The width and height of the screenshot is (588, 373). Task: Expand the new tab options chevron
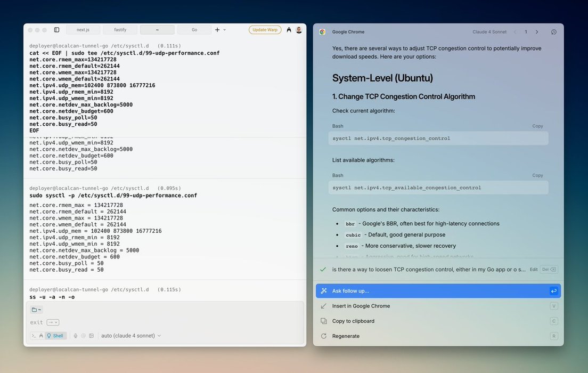(x=225, y=30)
